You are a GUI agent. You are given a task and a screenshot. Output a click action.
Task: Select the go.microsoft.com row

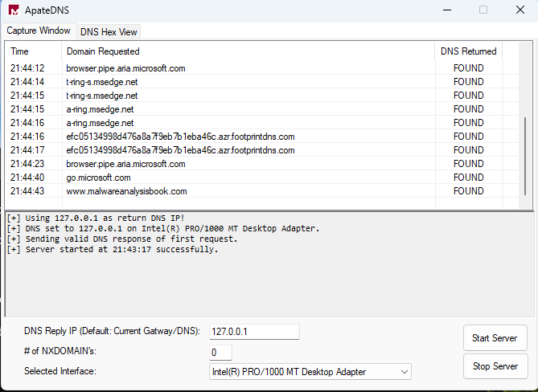(x=261, y=178)
